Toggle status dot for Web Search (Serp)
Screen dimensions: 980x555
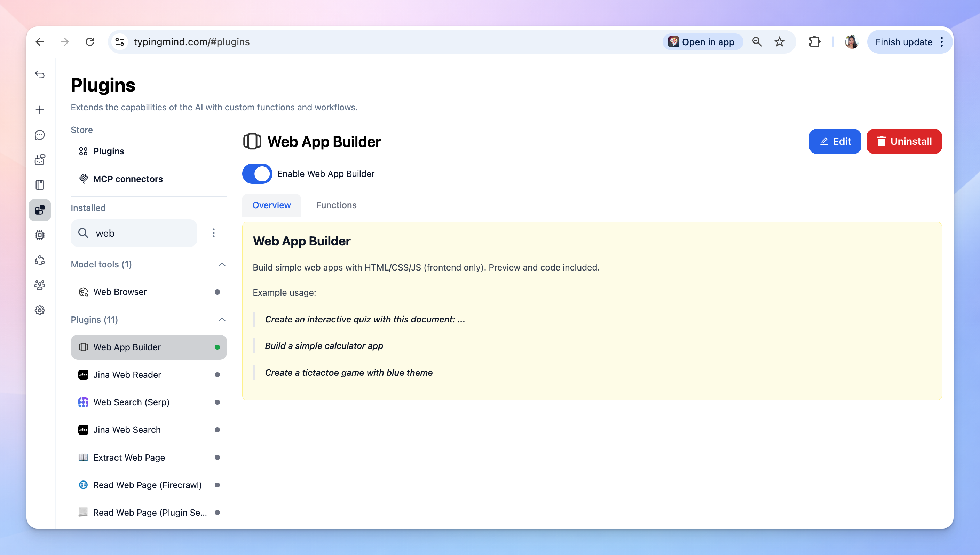pos(217,402)
